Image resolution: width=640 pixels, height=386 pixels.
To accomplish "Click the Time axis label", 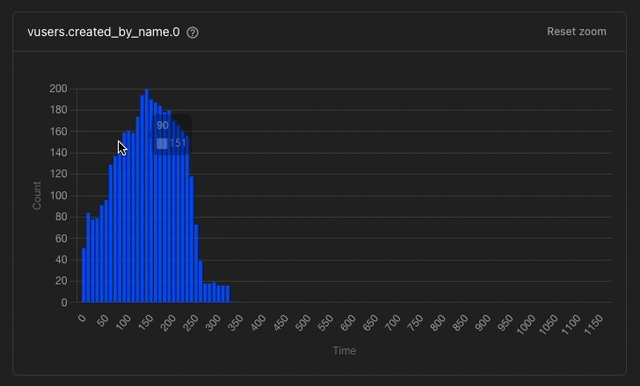I will (344, 351).
